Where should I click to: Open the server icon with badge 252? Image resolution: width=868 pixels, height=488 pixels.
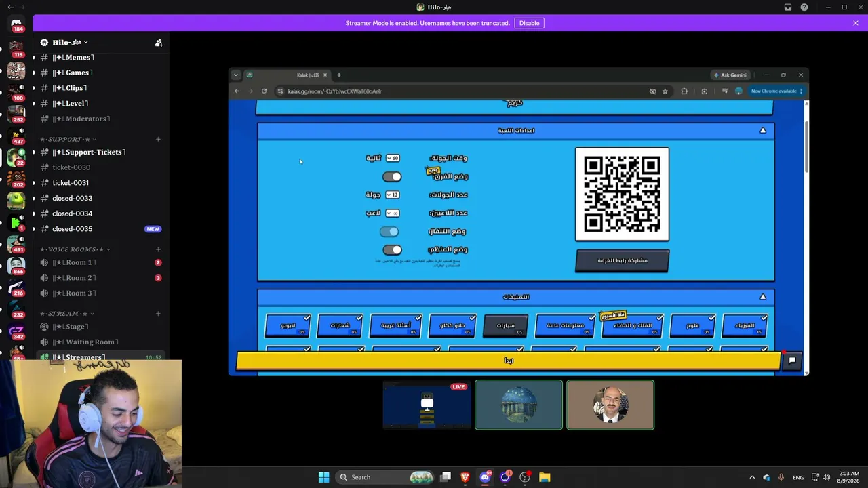[x=16, y=113]
